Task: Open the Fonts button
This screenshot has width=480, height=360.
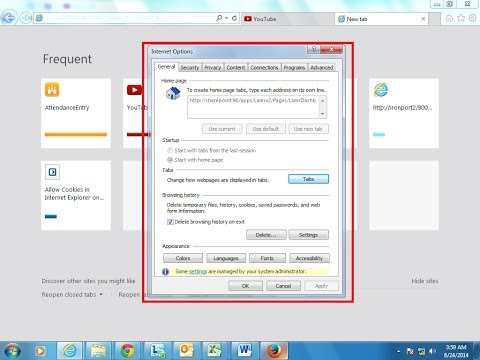Action: point(267,258)
